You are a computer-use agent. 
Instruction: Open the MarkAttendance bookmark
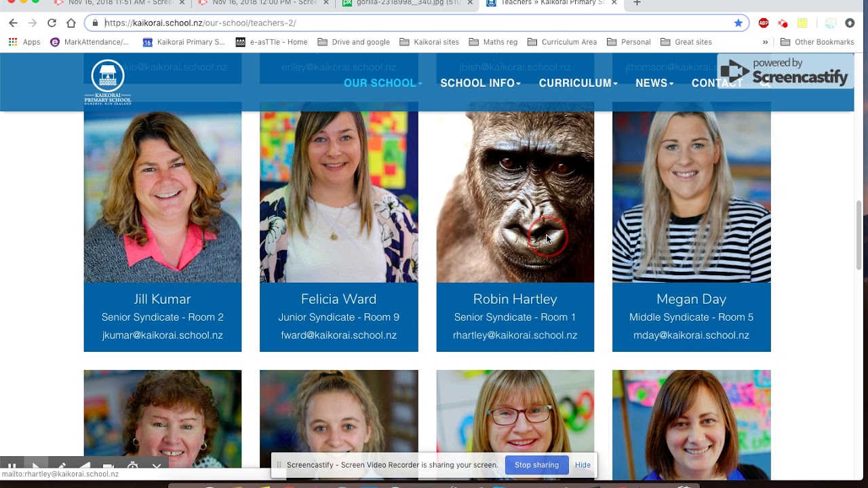coord(90,42)
